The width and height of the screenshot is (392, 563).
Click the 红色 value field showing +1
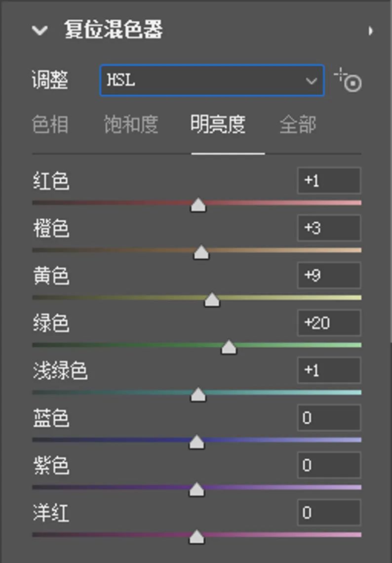[x=329, y=181]
